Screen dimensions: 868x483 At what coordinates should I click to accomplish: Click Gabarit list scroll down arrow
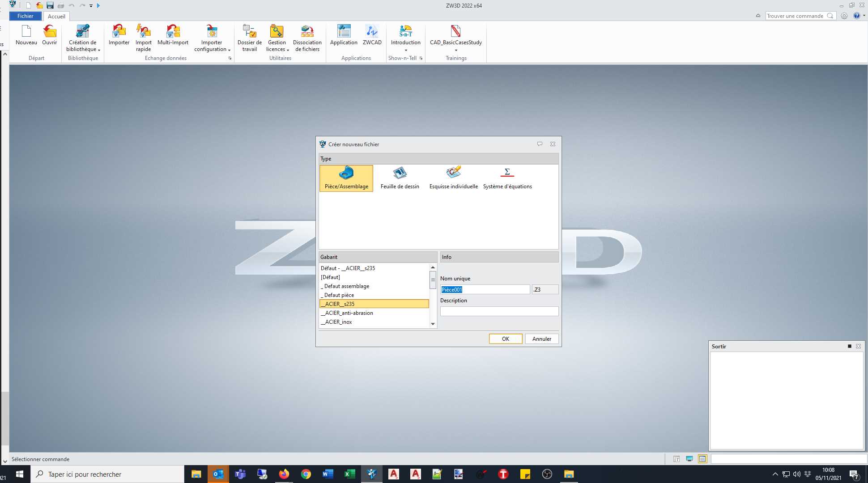433,324
